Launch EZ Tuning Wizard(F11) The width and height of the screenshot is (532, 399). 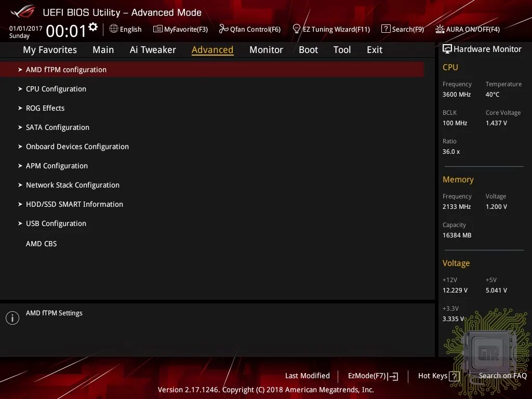click(x=336, y=29)
